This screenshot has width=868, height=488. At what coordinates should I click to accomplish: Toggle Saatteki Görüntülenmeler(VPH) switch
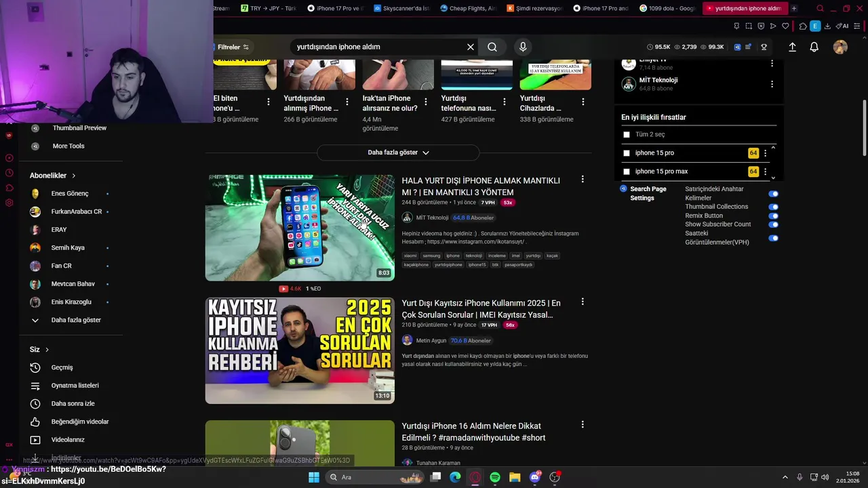click(773, 238)
